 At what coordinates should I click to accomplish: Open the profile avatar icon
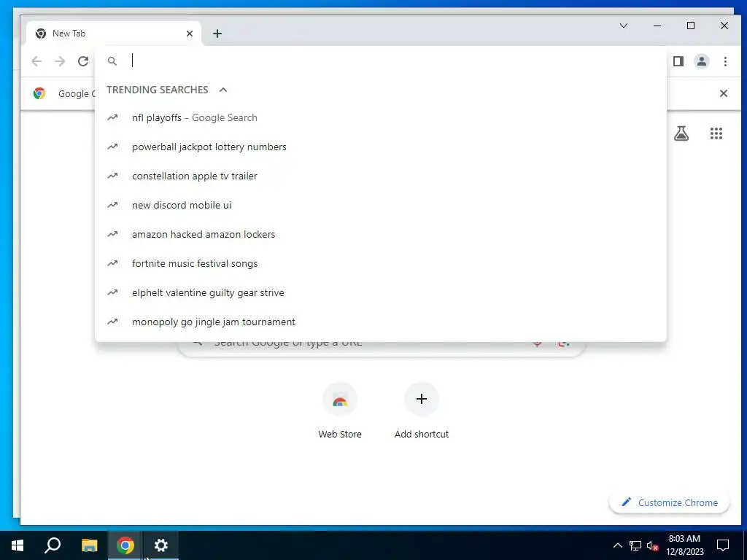(x=702, y=61)
